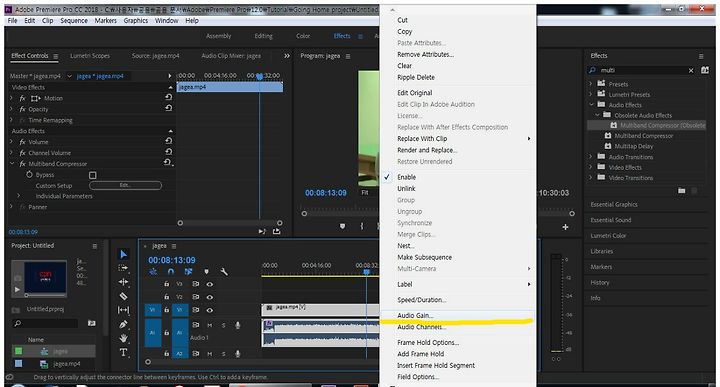Viewport: 720px width, 387px height.
Task: Select the Slip tool
Action: tap(123, 310)
